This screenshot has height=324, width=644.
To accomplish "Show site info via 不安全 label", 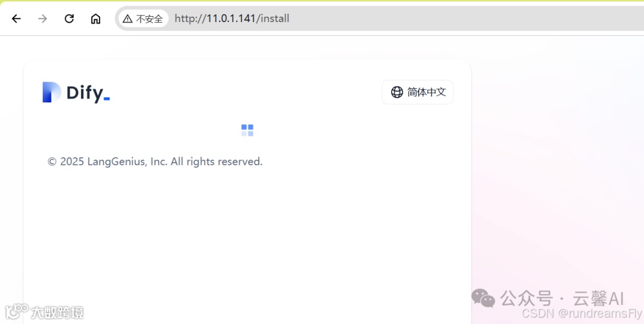I will click(150, 19).
